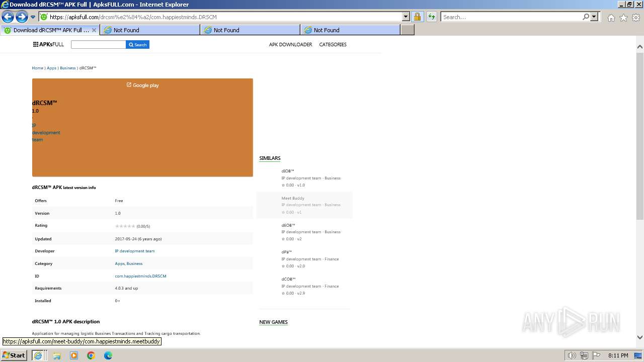This screenshot has width=644, height=362.
Task: Click the NEW GAMES heading
Action: 273,322
